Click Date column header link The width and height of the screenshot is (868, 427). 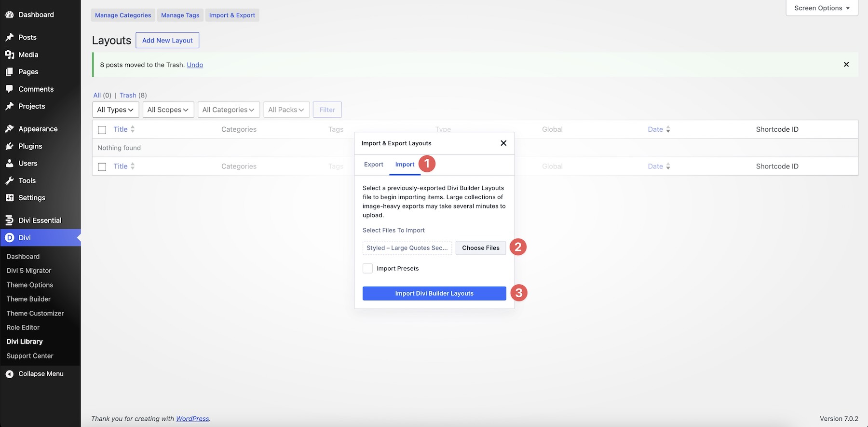click(655, 129)
